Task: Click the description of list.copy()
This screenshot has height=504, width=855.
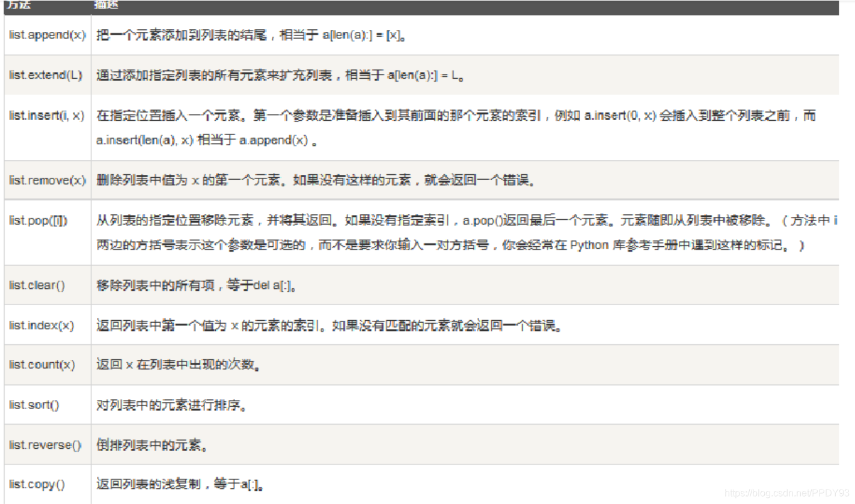Action: 180,484
